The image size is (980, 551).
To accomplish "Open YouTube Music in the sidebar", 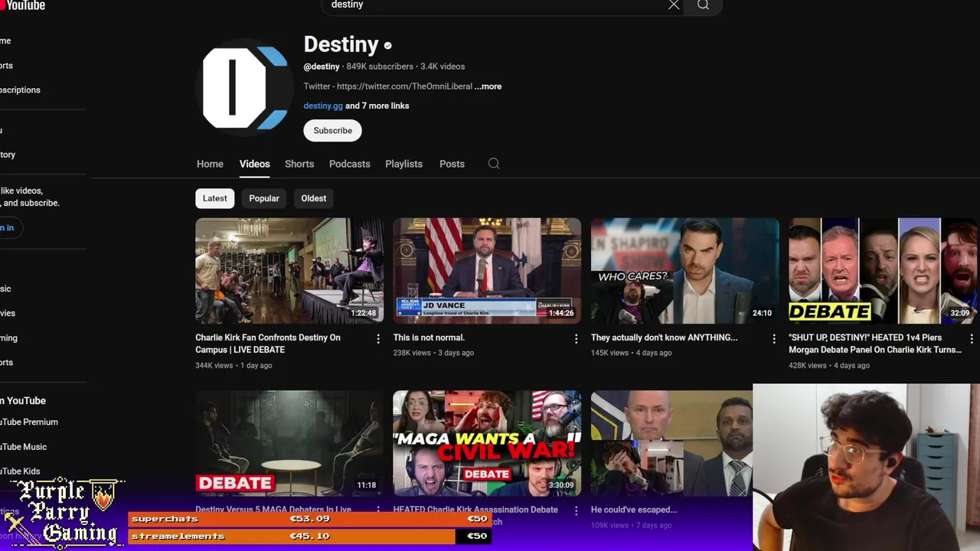I will (24, 447).
